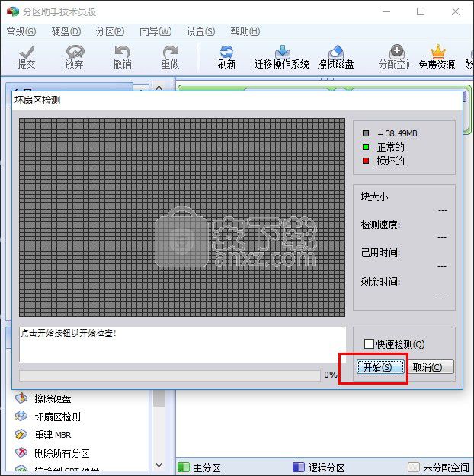The image size is (474, 476).
Task: Enable the 快速检测(Q) checkbox
Action: tap(369, 344)
